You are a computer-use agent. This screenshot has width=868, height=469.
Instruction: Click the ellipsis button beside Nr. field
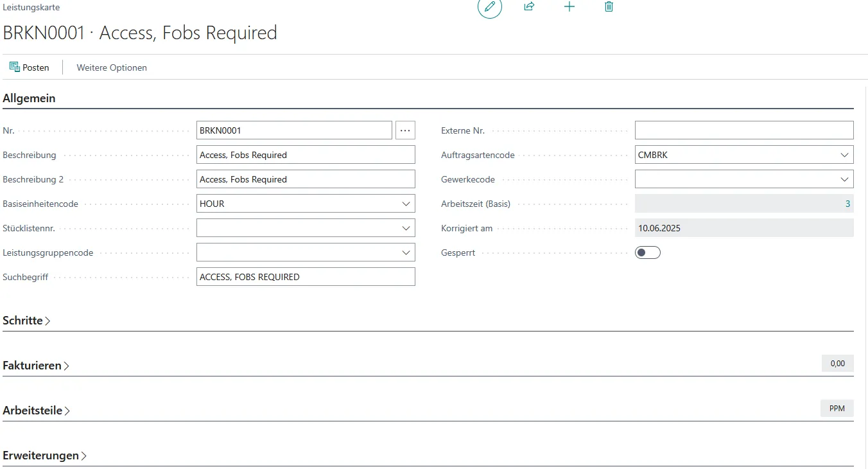[405, 130]
